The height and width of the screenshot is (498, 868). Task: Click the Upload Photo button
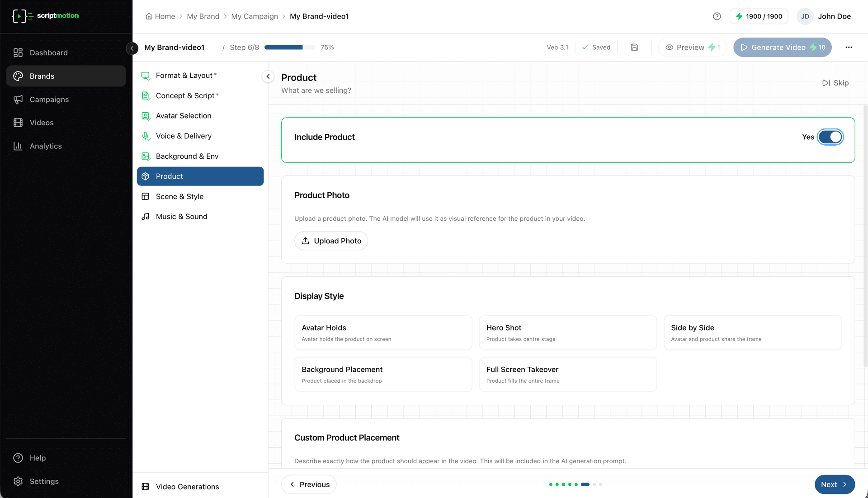point(331,241)
